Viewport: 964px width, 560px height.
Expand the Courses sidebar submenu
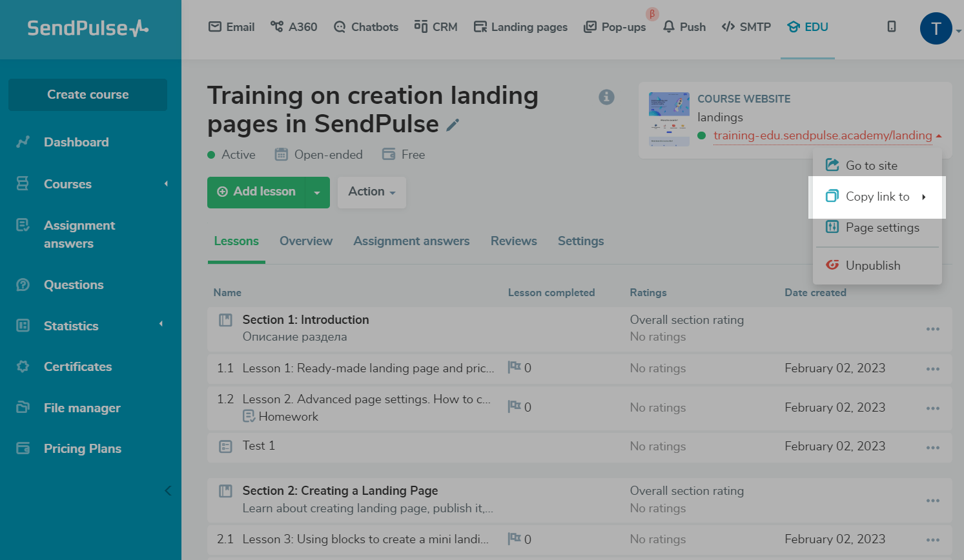click(166, 184)
